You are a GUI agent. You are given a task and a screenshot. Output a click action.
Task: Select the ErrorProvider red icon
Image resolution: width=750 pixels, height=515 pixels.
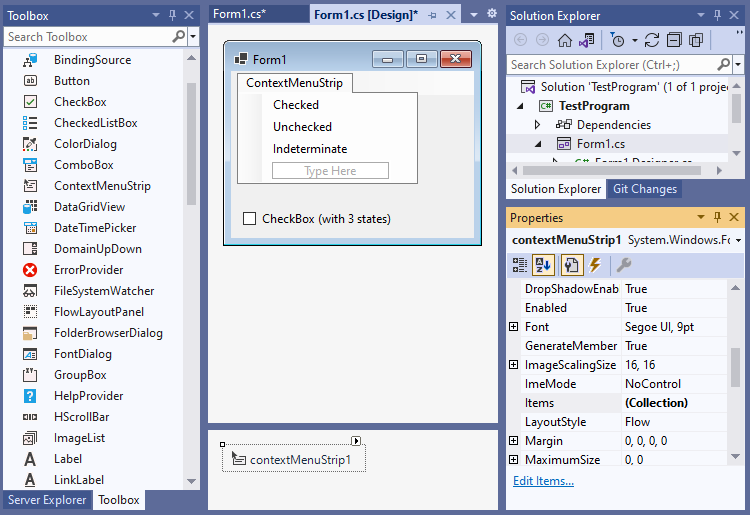click(30, 270)
